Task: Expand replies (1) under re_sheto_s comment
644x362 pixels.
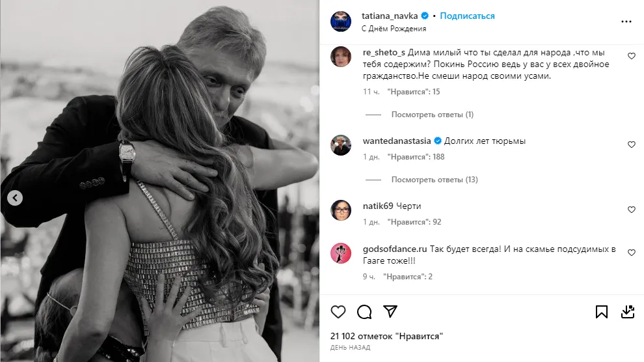Action: [x=432, y=115]
